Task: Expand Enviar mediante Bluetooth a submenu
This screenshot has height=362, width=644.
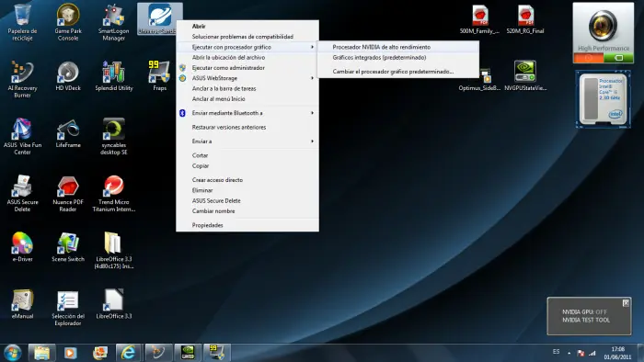Action: tap(247, 113)
